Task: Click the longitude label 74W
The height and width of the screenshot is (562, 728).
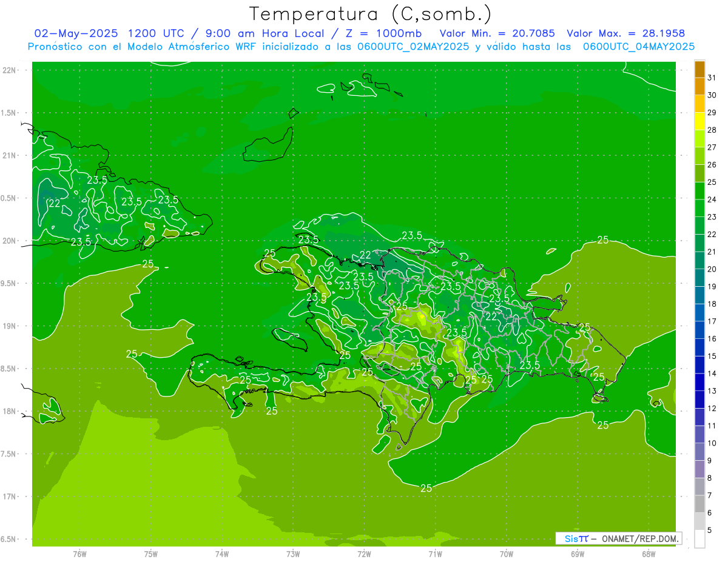Action: click(x=222, y=554)
